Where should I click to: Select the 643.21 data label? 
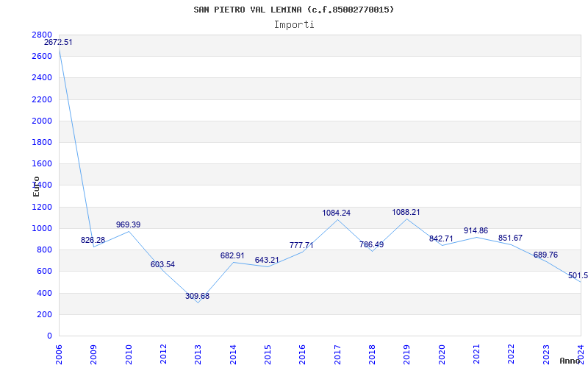pos(267,261)
